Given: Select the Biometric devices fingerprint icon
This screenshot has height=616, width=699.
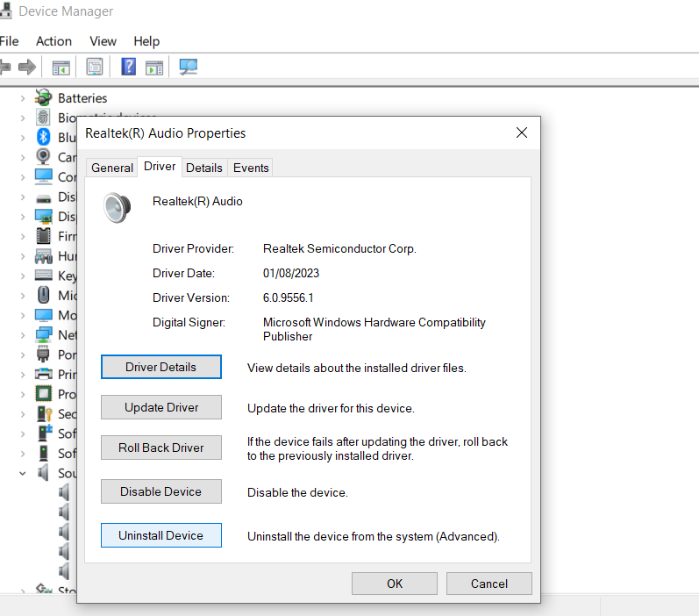Looking at the screenshot, I should (43, 118).
